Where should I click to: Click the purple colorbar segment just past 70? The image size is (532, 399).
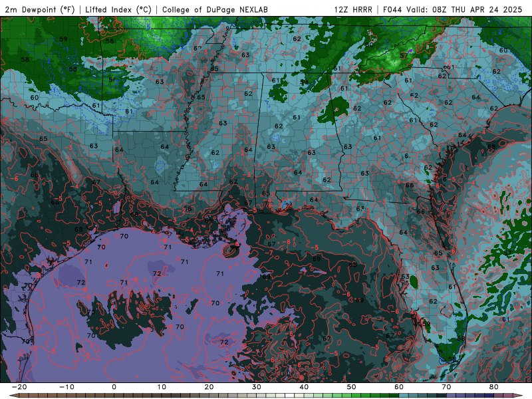(x=452, y=396)
